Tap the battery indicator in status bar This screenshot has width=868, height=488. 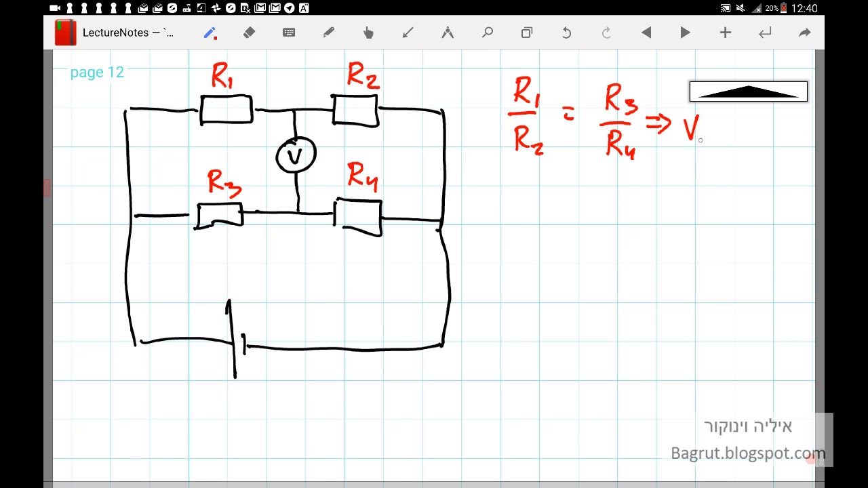[x=784, y=8]
